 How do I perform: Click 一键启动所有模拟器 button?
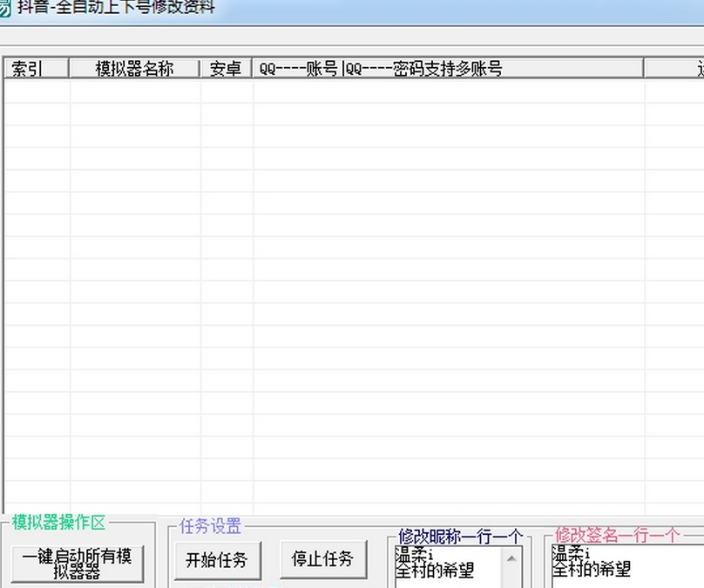pyautogui.click(x=78, y=564)
